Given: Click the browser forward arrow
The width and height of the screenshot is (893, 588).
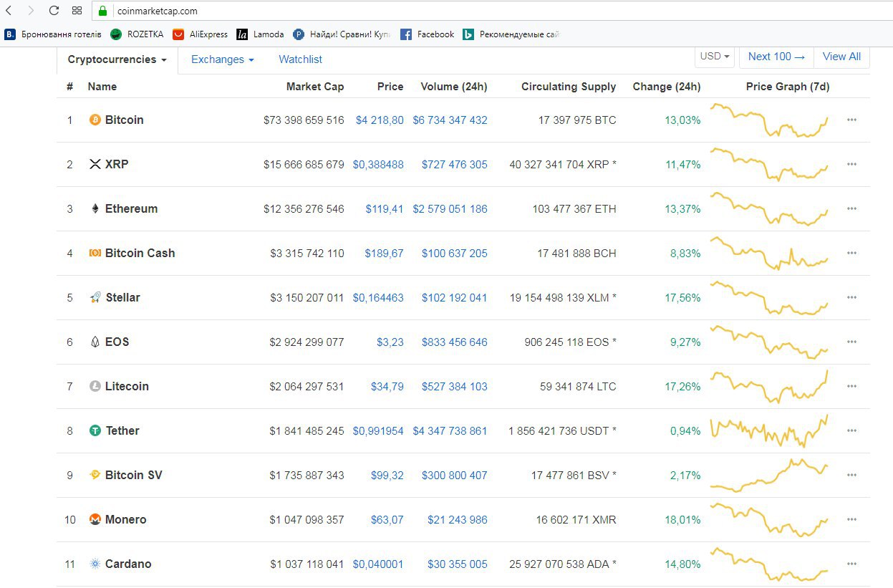Looking at the screenshot, I should (31, 11).
